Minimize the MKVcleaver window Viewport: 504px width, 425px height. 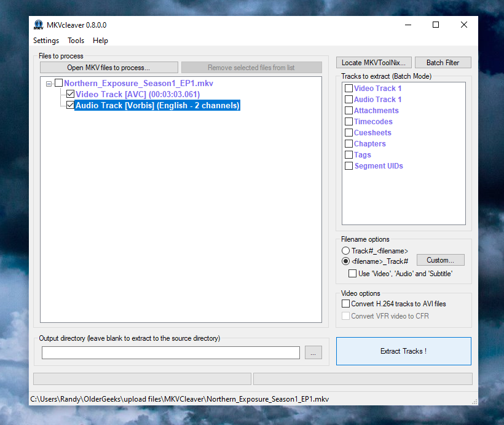[x=408, y=25]
